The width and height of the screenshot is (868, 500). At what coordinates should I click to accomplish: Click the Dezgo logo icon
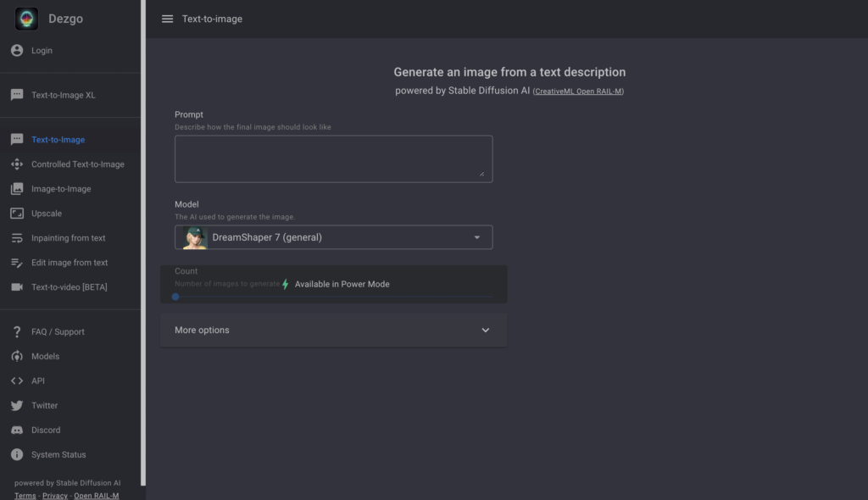click(26, 19)
